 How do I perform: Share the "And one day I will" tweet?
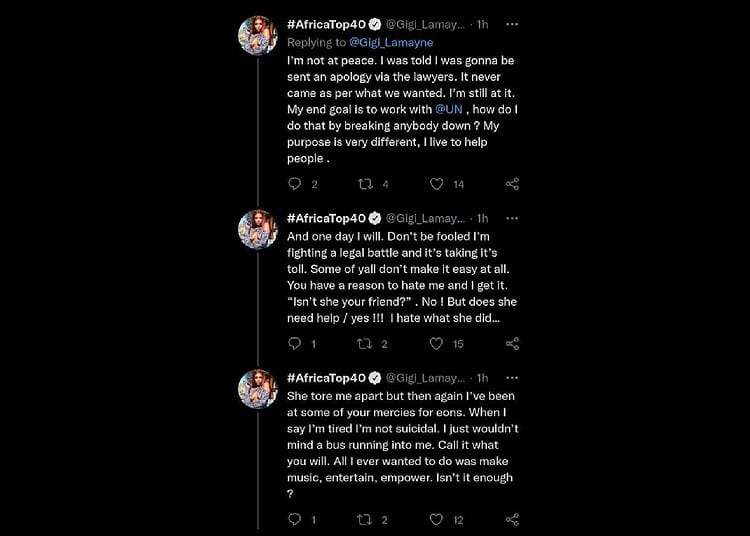pos(512,344)
